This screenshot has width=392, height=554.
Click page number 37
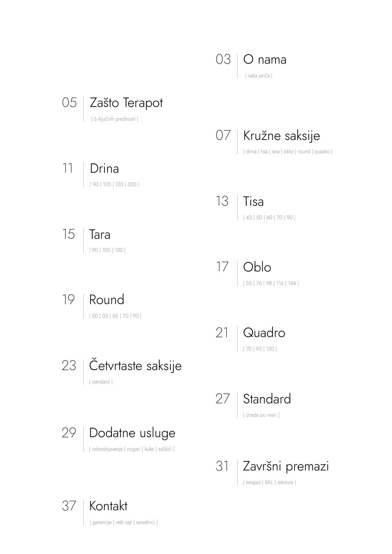pos(69,506)
